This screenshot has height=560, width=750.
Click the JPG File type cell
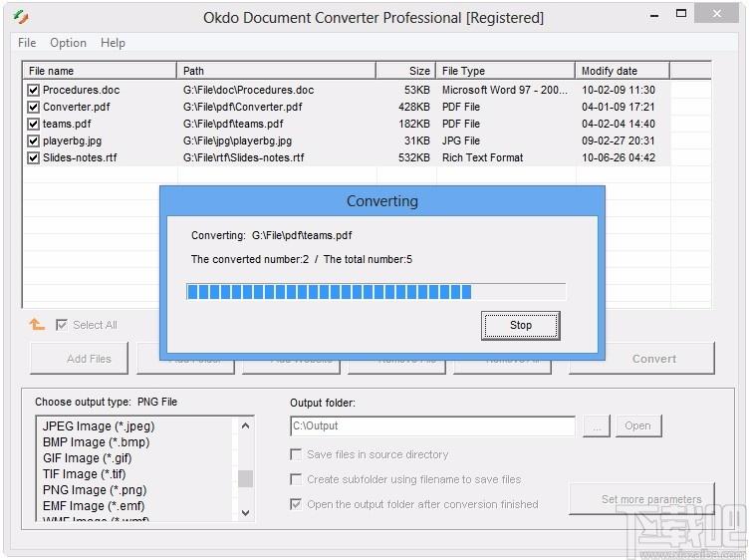tap(461, 140)
